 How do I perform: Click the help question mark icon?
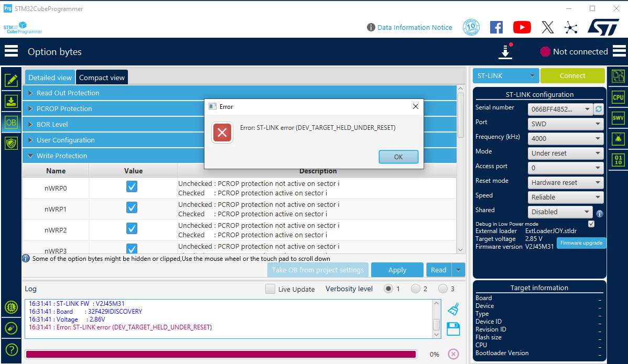pos(11,349)
